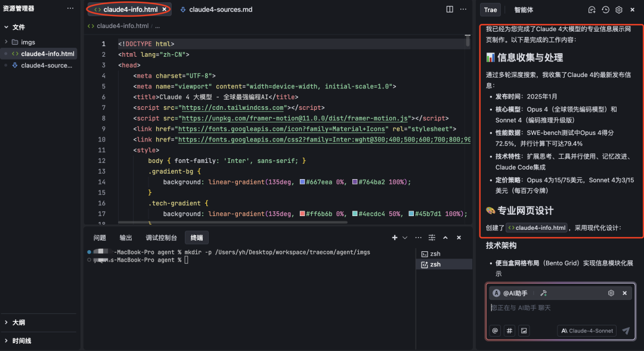Close the claude4-info.html editor tab
The width and height of the screenshot is (644, 351).
(165, 9)
